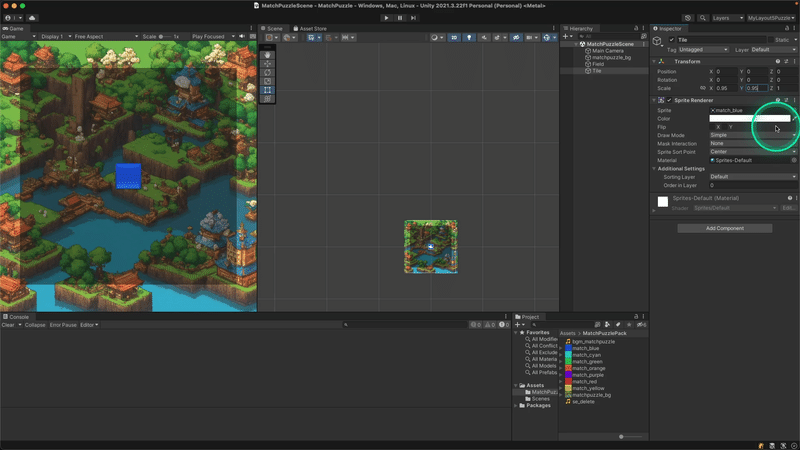The image size is (800, 450).
Task: Collapse the Transform component section
Action: click(x=656, y=61)
